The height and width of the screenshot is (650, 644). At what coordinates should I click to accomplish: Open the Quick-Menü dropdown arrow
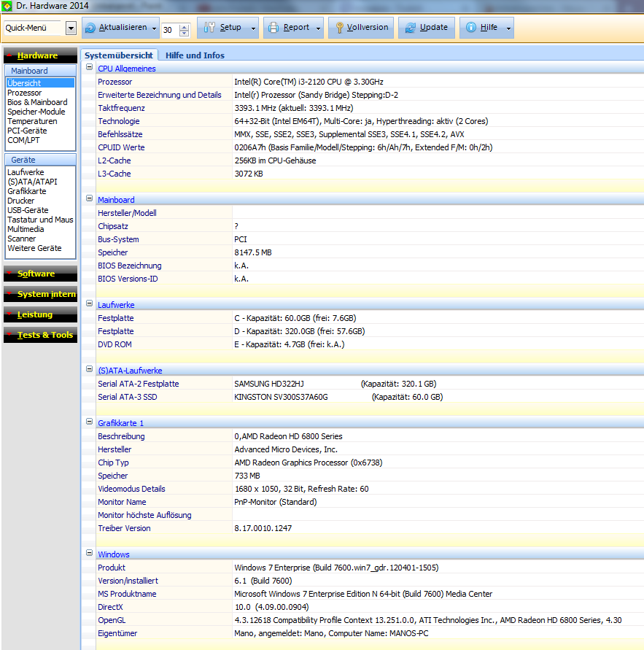tap(71, 28)
